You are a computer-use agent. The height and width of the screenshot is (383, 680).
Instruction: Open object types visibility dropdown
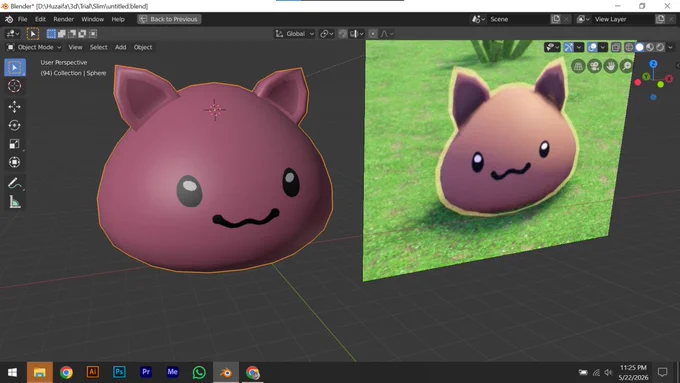pyautogui.click(x=552, y=47)
